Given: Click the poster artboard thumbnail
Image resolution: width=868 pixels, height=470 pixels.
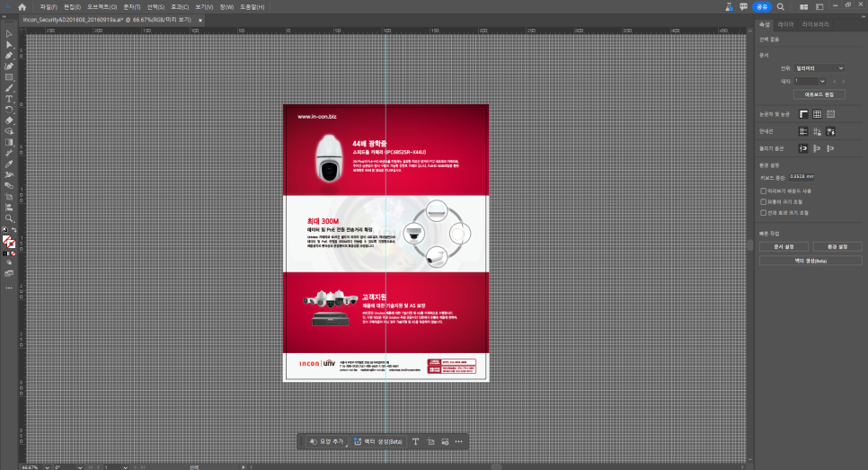Looking at the screenshot, I should tap(385, 243).
